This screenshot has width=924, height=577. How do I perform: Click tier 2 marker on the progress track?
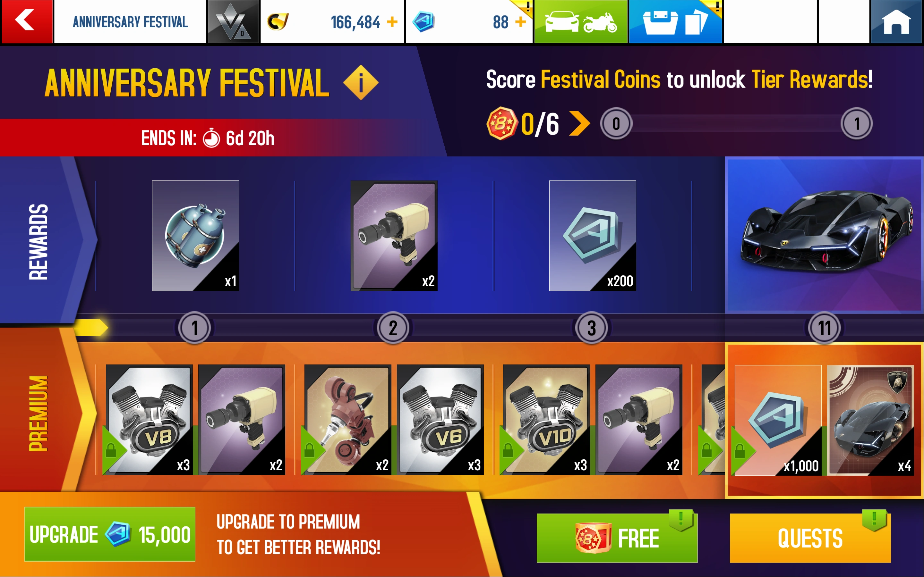pyautogui.click(x=393, y=328)
